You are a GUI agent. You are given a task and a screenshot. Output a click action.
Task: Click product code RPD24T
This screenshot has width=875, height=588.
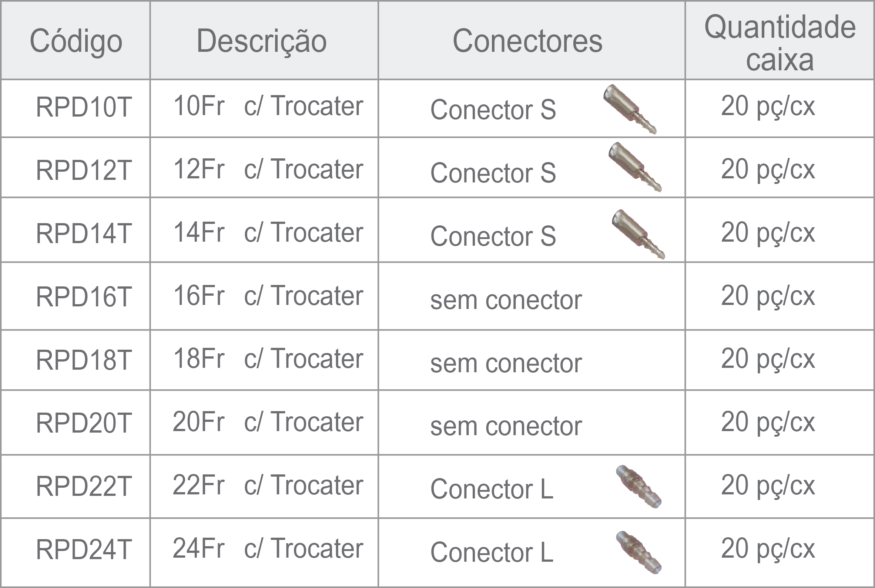pos(84,550)
